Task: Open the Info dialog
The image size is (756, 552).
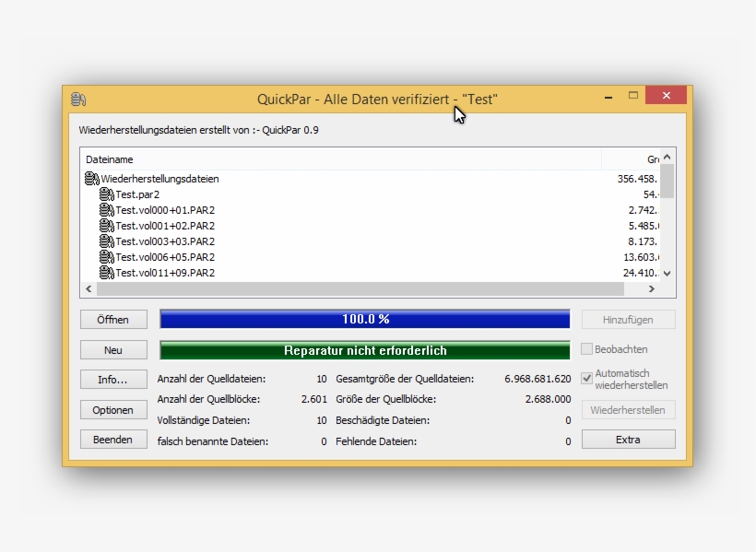Action: (x=112, y=379)
